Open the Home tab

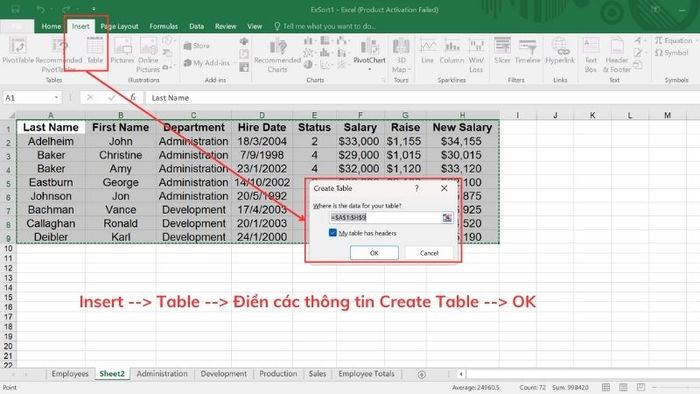click(x=51, y=26)
